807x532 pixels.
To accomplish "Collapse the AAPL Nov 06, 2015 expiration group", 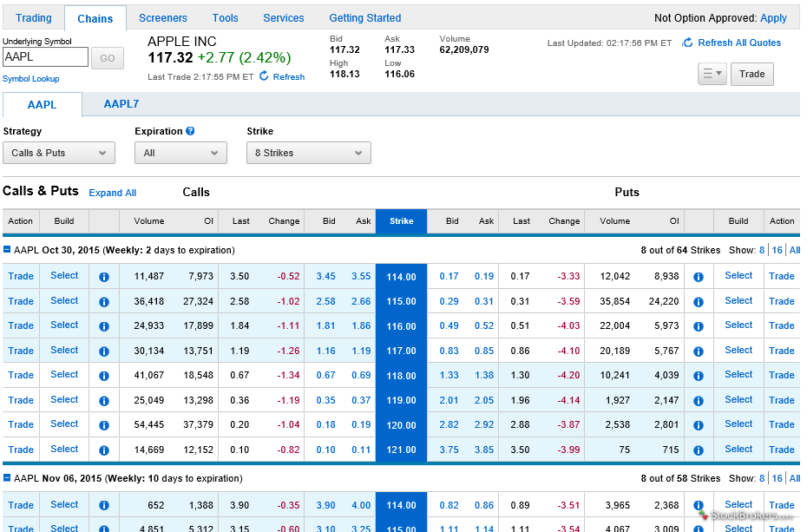I will click(x=8, y=478).
